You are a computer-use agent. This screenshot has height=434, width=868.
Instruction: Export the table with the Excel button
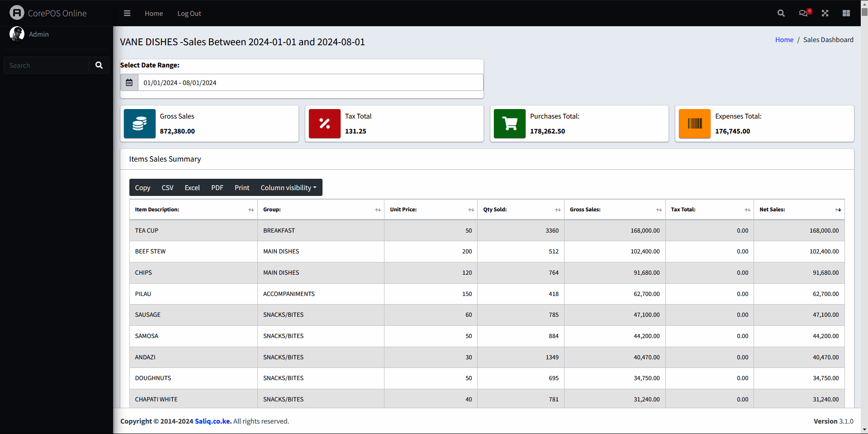point(192,188)
